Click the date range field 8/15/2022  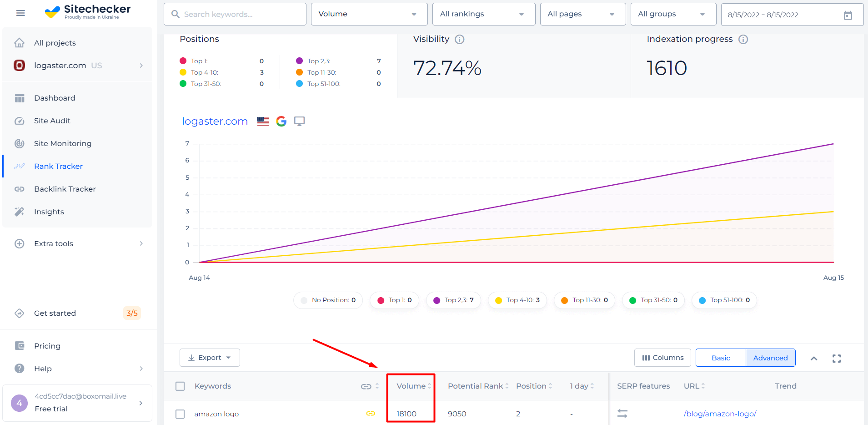[x=792, y=15]
